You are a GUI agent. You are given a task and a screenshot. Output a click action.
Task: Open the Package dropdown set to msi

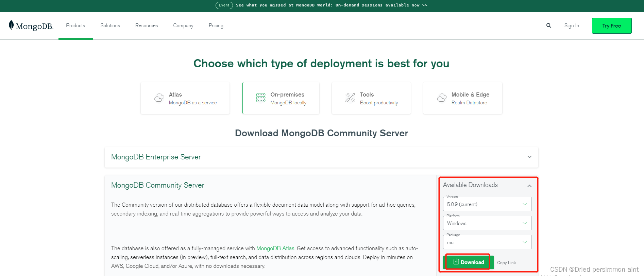pos(487,242)
